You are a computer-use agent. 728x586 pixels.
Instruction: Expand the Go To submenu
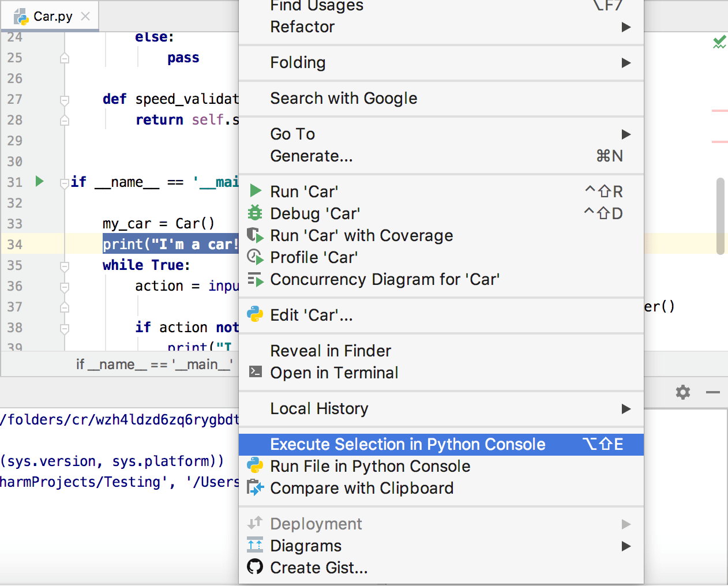pyautogui.click(x=626, y=134)
